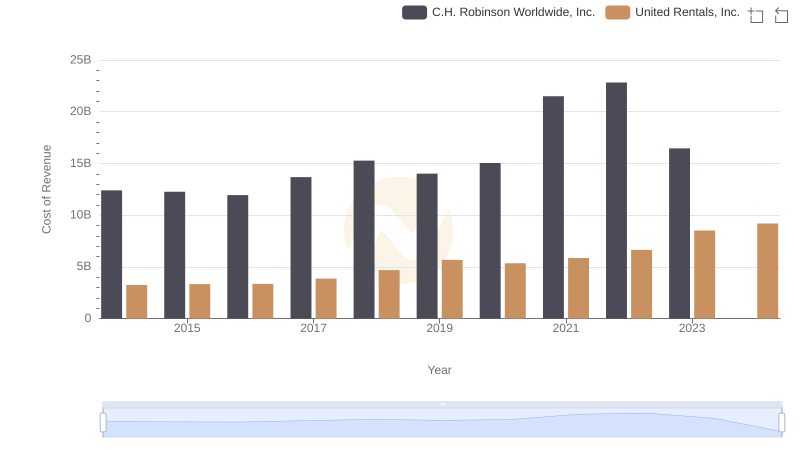Viewport: 800px width, 461px height.
Task: Click the data zoom top drag bar
Action: (x=442, y=404)
